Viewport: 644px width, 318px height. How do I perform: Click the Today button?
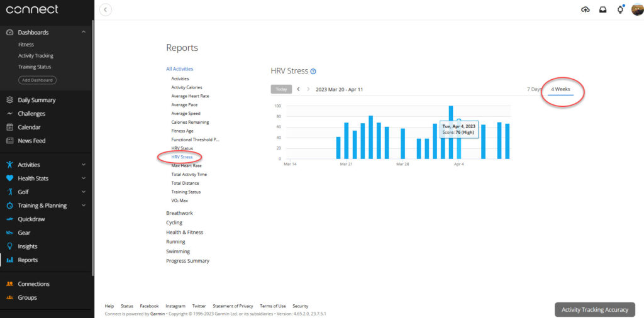[281, 89]
